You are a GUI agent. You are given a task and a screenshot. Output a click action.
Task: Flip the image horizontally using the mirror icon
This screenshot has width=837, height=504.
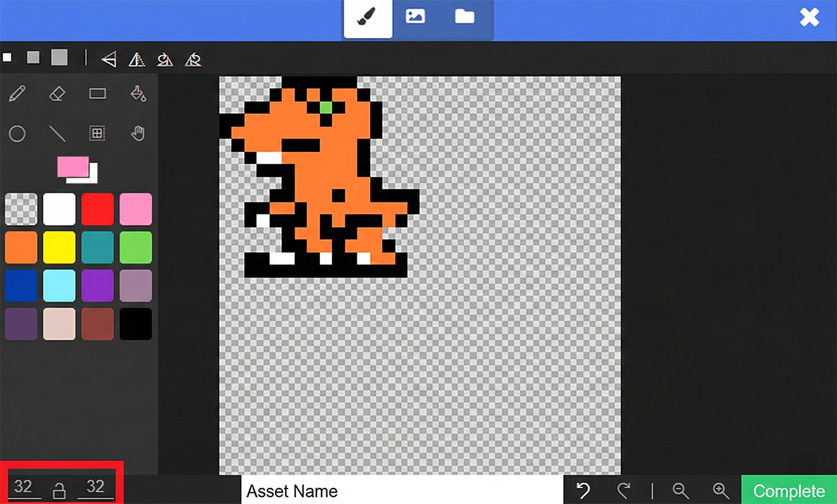click(x=136, y=59)
